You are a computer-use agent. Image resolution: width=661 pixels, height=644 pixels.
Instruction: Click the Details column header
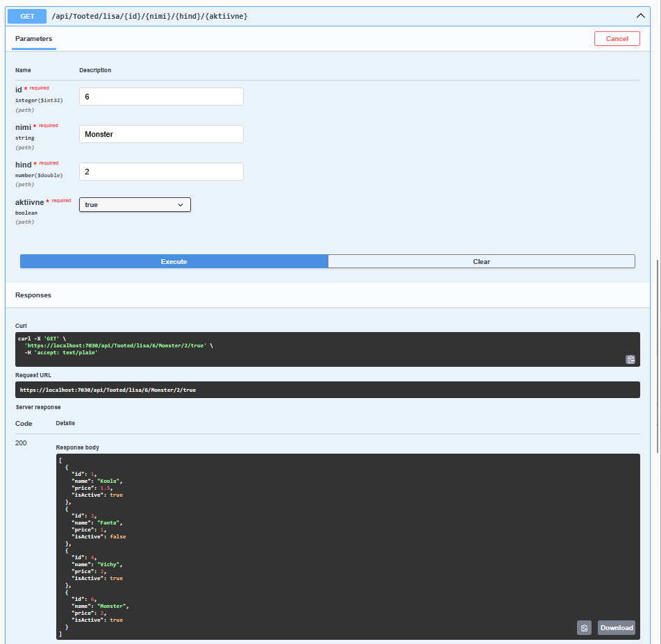pyautogui.click(x=65, y=424)
